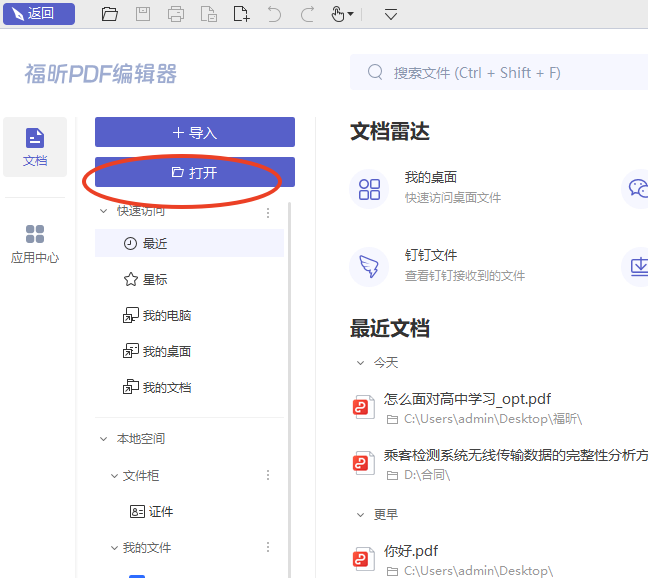Click the create new document icon
The width and height of the screenshot is (648, 578).
[241, 14]
